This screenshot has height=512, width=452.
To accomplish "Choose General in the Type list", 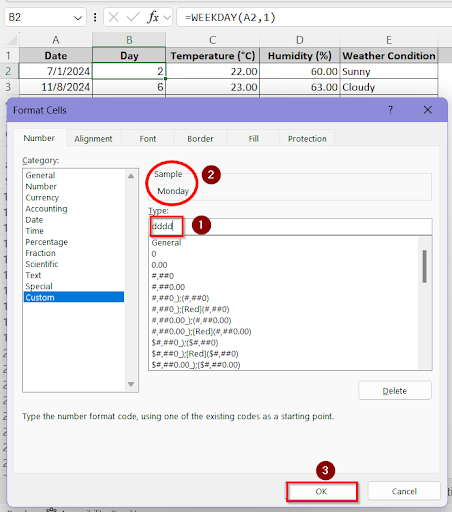I will click(166, 243).
